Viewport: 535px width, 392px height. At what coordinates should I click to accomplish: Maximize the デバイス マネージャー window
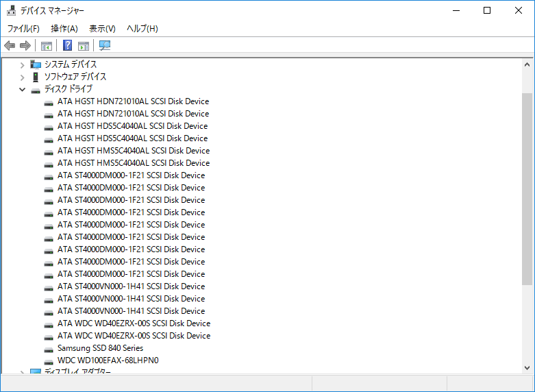pyautogui.click(x=487, y=10)
